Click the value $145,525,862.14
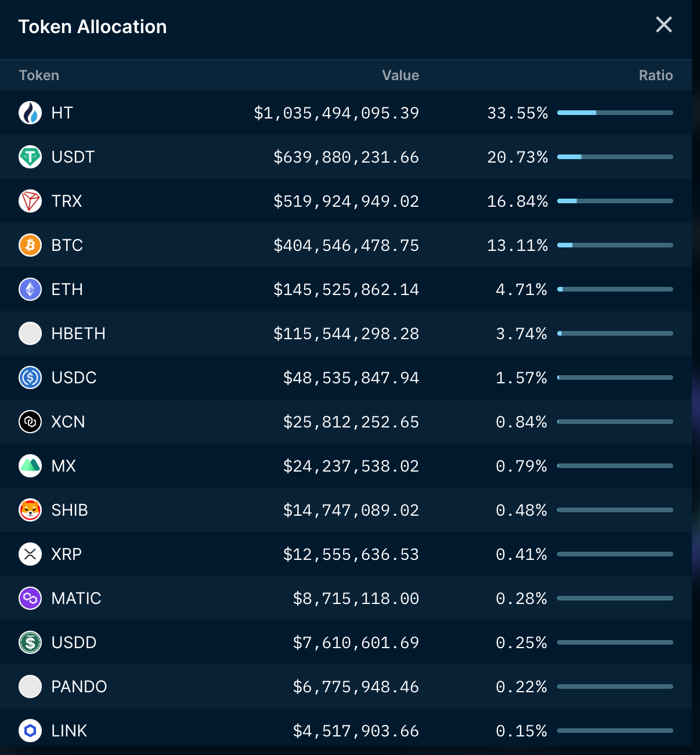This screenshot has width=700, height=755. point(347,289)
